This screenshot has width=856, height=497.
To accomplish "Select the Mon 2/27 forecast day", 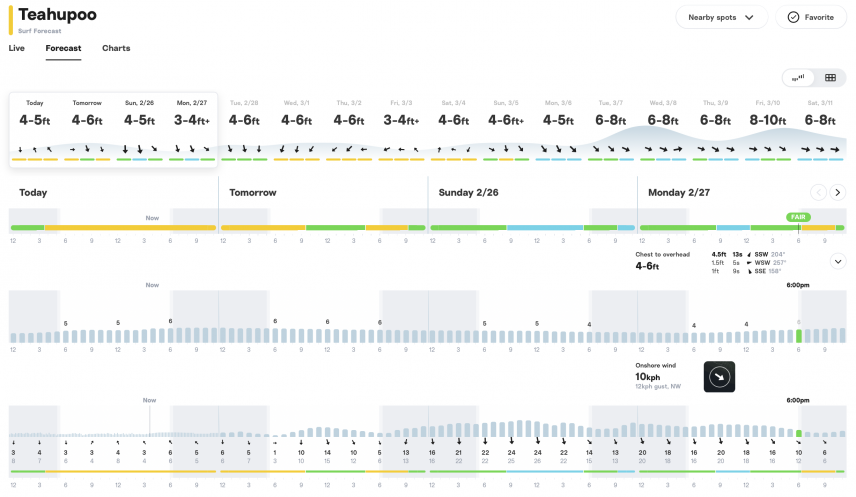I will click(192, 130).
